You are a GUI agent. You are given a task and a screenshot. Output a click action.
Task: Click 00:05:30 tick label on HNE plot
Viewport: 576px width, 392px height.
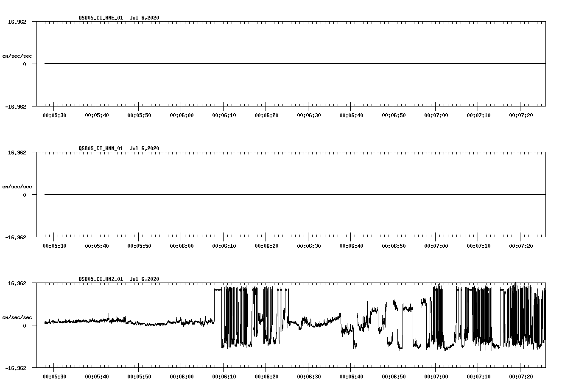pos(54,115)
